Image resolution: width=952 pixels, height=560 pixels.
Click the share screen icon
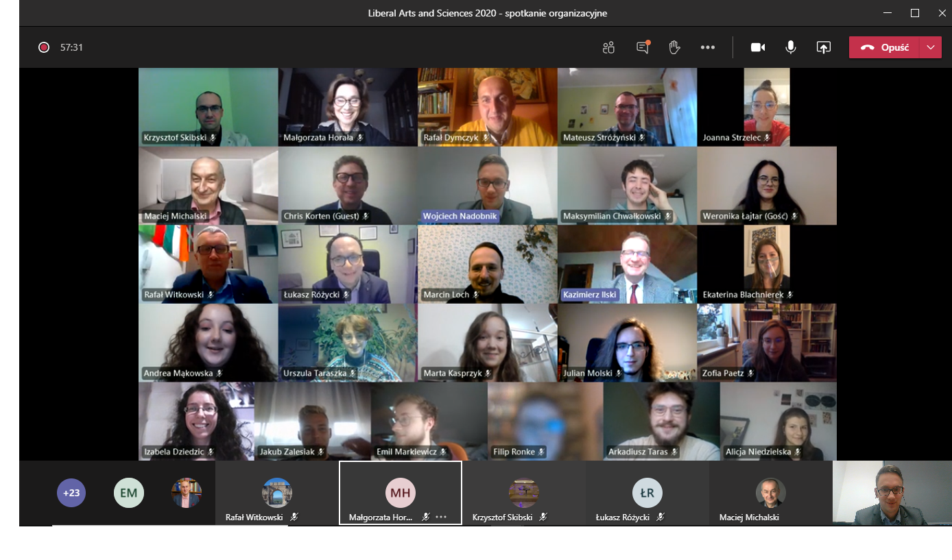pyautogui.click(x=823, y=47)
